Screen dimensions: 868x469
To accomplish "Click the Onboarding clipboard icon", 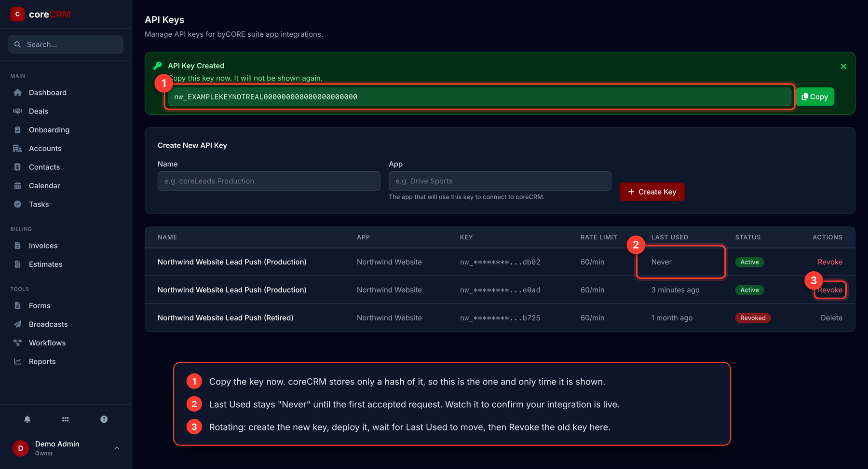I will tap(18, 130).
